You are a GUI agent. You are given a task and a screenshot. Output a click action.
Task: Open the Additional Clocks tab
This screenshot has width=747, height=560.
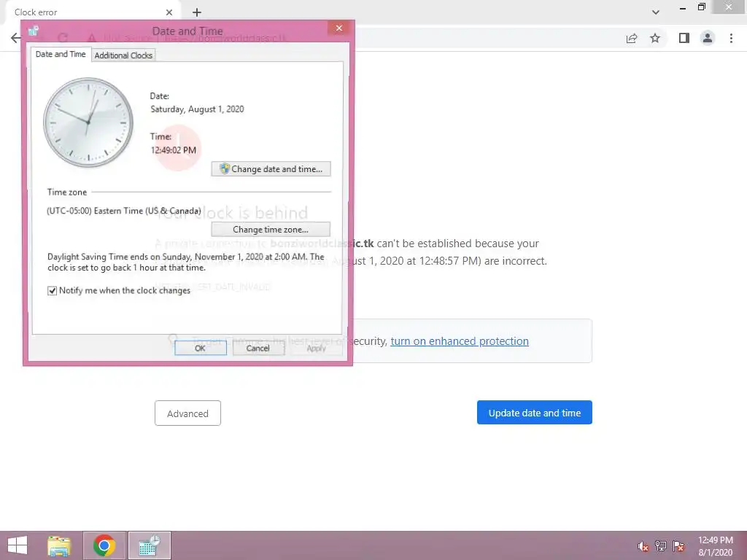coord(123,55)
